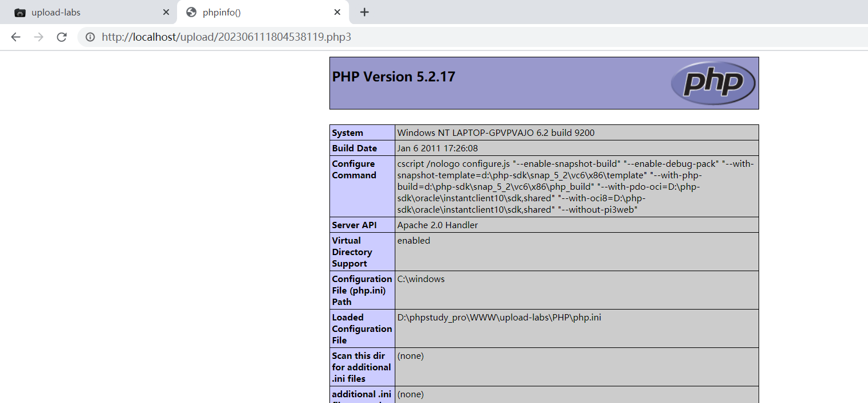Viewport: 868px width, 403px height.
Task: Click the forward navigation arrow
Action: click(x=38, y=37)
